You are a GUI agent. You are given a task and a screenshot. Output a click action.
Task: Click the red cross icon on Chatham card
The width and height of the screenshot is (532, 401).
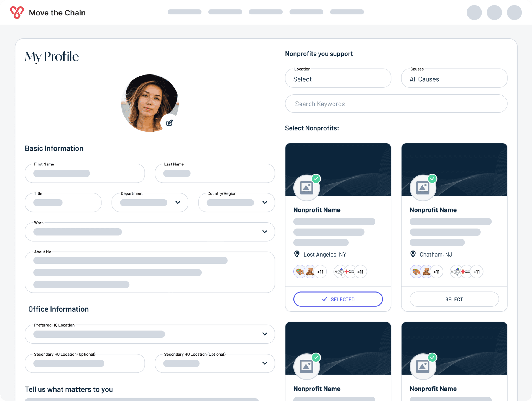point(466,272)
